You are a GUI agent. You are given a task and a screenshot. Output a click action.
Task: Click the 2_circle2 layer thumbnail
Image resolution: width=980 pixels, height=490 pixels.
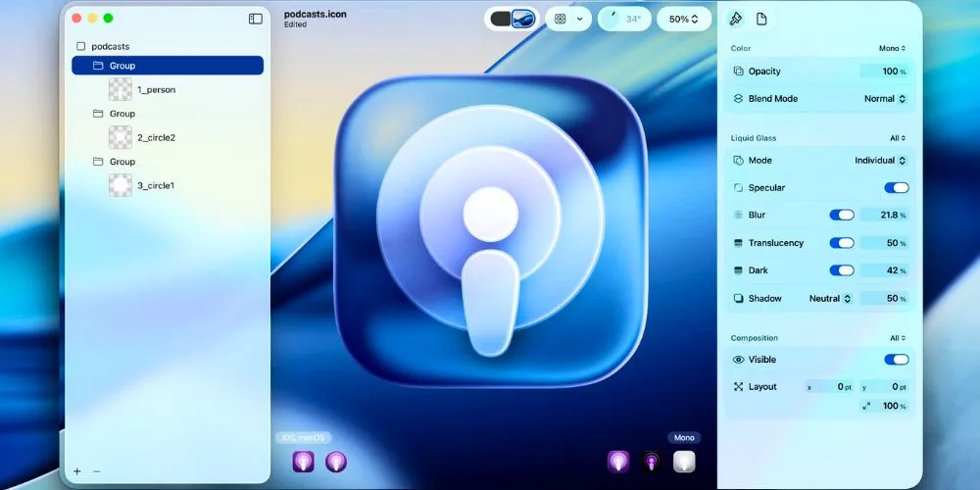pyautogui.click(x=121, y=137)
